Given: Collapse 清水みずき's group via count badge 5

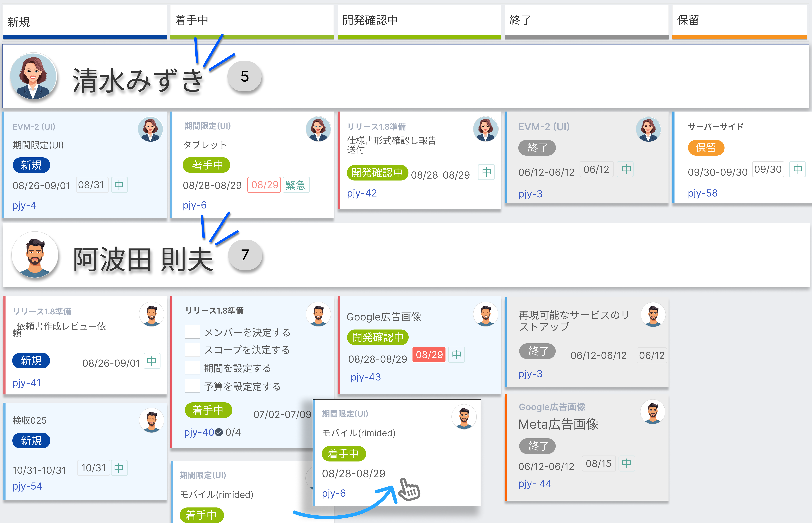Looking at the screenshot, I should click(x=245, y=76).
